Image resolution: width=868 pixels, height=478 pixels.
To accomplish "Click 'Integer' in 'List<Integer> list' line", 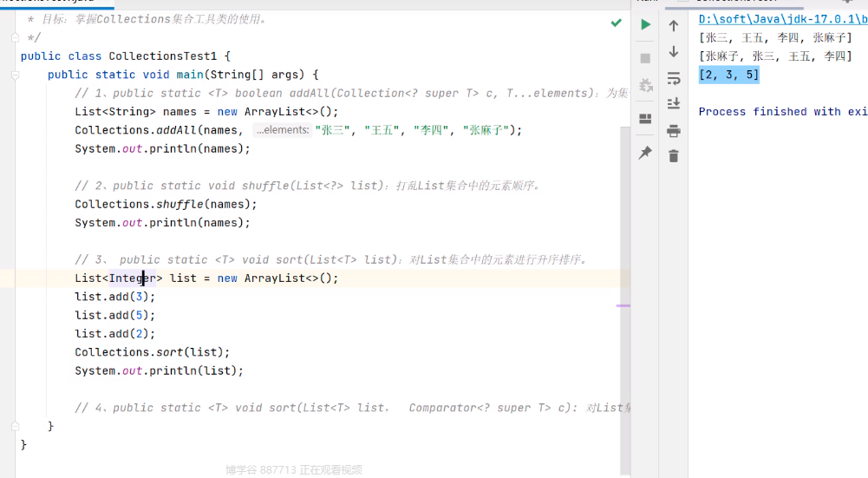I will (x=133, y=278).
